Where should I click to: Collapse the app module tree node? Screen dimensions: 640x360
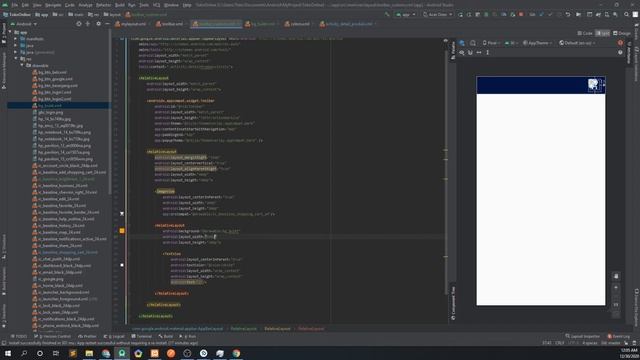click(x=11, y=32)
